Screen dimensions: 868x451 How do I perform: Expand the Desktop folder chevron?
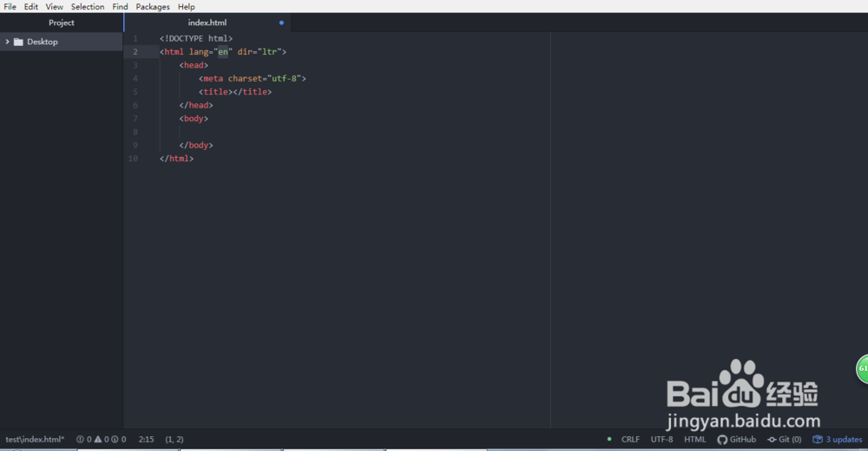(x=7, y=42)
